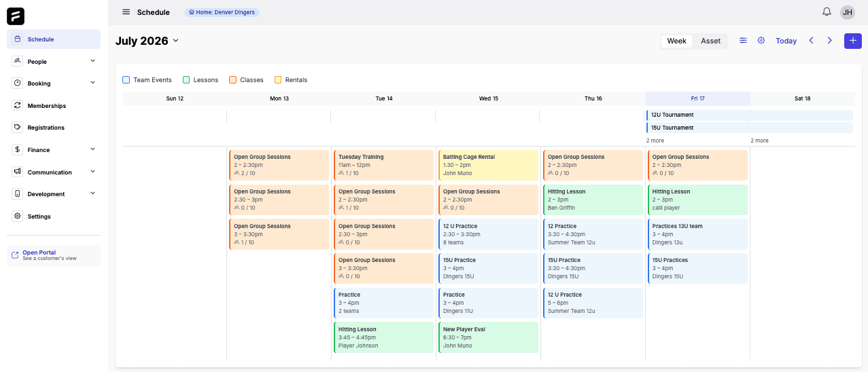Go to previous week arrow
Image resolution: width=868 pixels, height=372 pixels.
pyautogui.click(x=811, y=41)
